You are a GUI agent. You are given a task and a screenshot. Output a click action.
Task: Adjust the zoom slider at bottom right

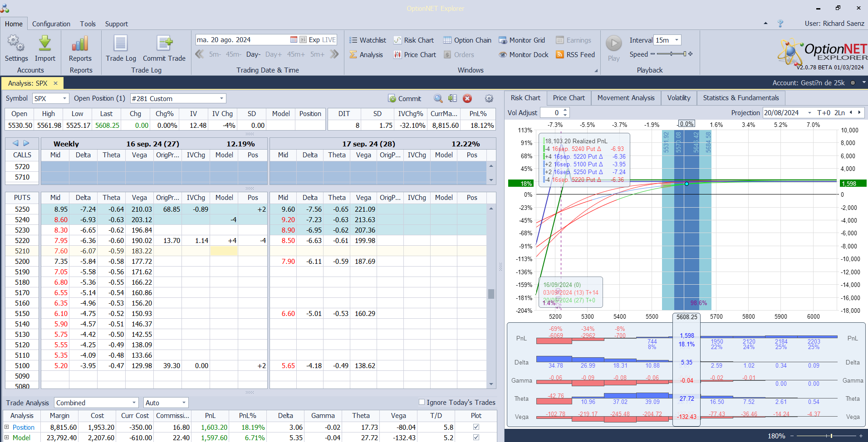click(826, 436)
